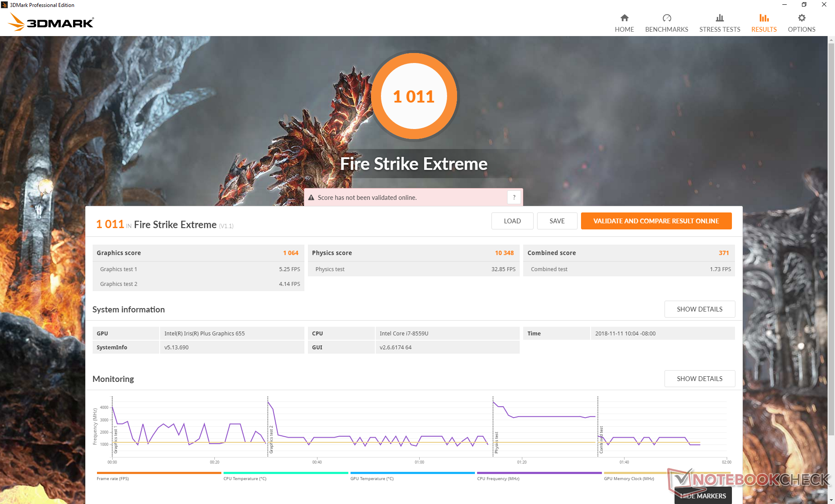
Task: Click the SAVE button
Action: coord(557,221)
